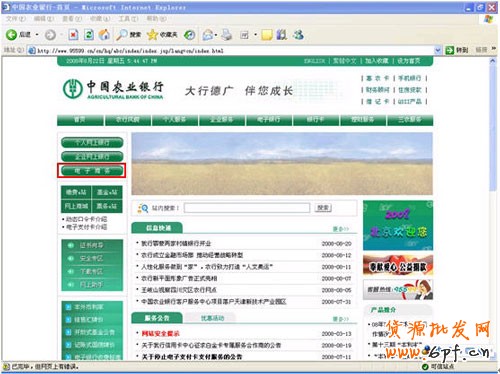Switch to the 服务公告 tab
500x374 pixels.
point(157,318)
